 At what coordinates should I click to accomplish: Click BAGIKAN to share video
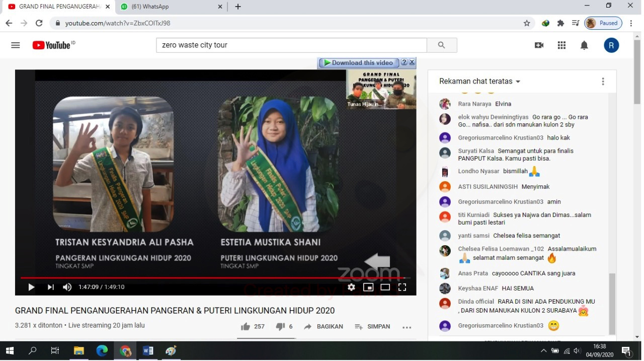click(324, 326)
